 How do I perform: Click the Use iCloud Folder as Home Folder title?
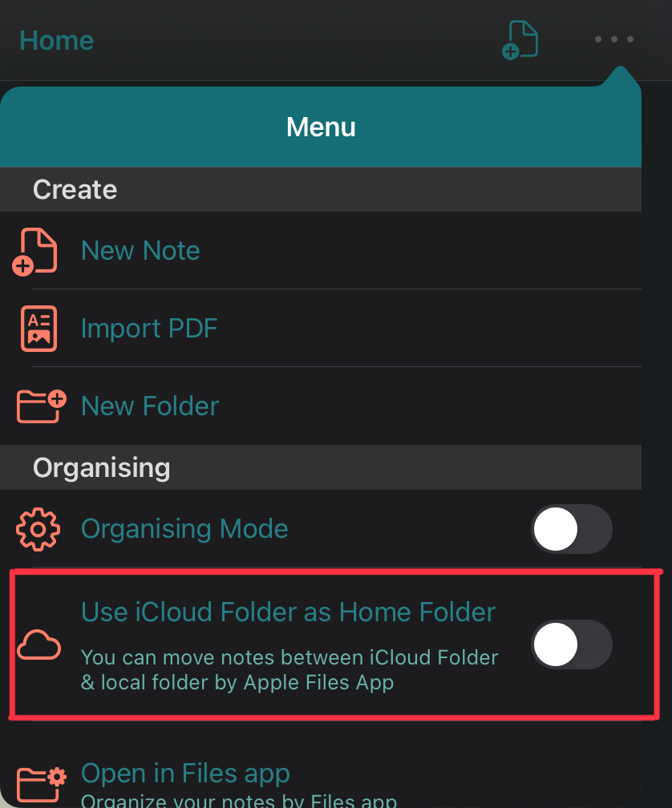click(x=289, y=612)
